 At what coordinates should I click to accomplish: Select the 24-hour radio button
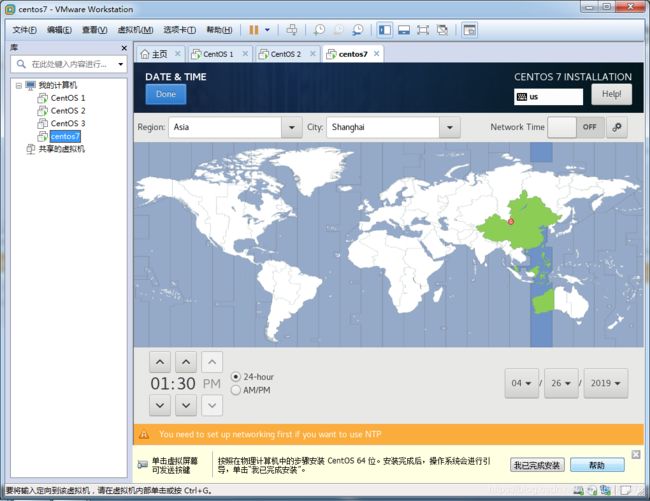[x=235, y=377]
